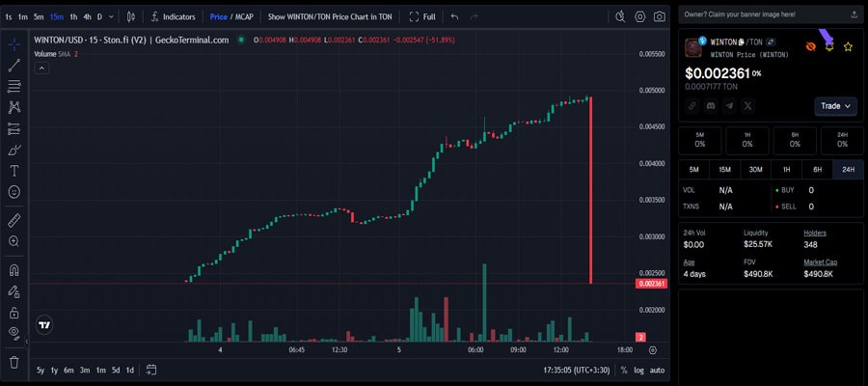The height and width of the screenshot is (386, 868).
Task: Copy WINTON token address icon
Action: point(741,42)
